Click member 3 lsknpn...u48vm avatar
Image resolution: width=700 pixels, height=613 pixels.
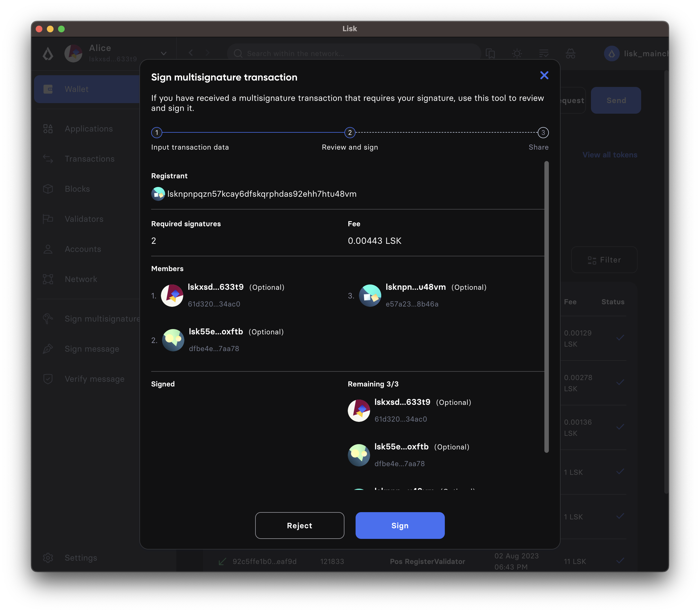(x=370, y=296)
